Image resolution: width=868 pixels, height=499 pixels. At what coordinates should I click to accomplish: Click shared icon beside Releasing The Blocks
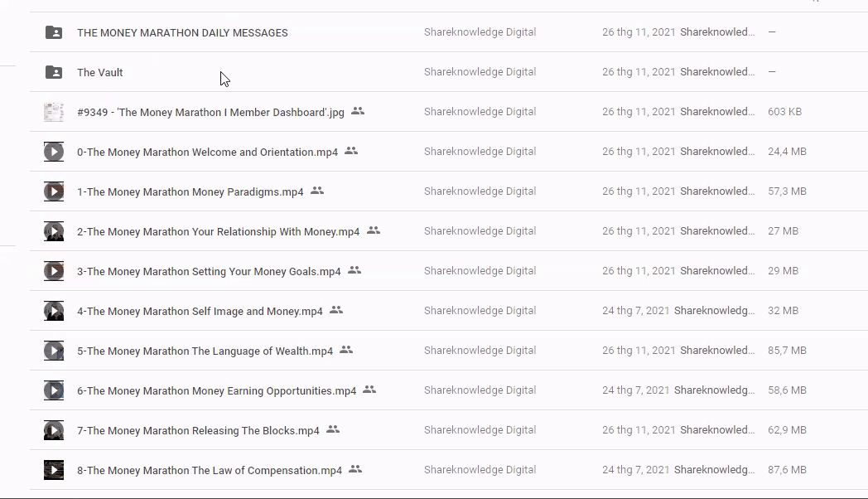[333, 429]
